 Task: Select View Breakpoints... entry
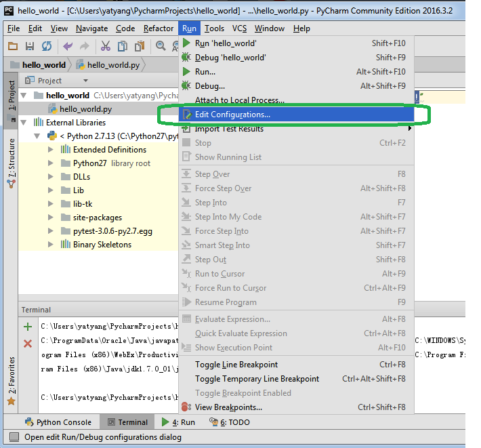(x=296, y=407)
